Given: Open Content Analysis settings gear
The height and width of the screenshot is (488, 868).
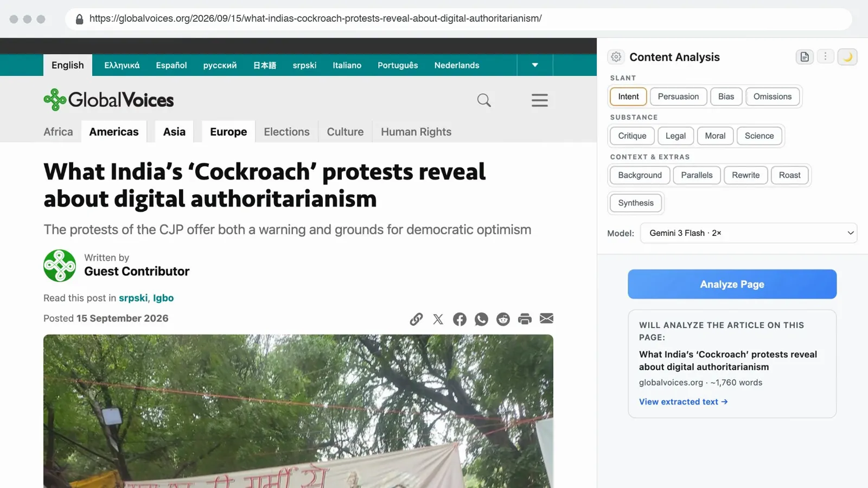Looking at the screenshot, I should [x=616, y=57].
